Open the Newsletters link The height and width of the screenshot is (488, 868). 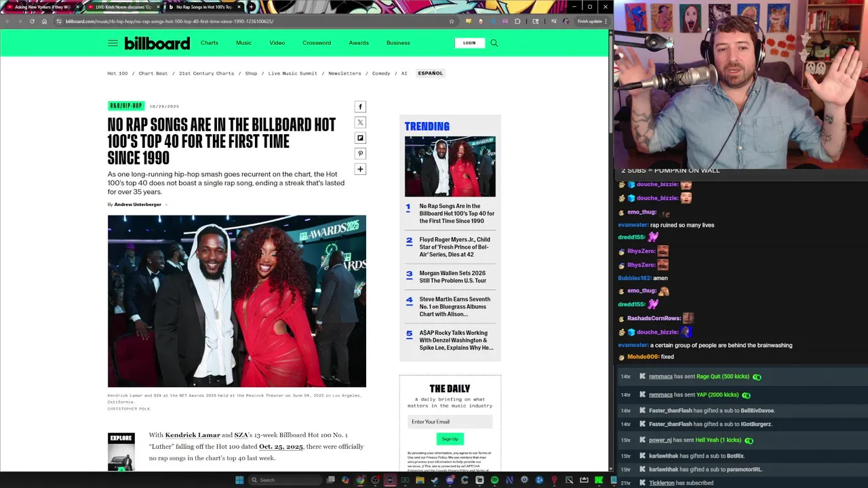tap(344, 73)
